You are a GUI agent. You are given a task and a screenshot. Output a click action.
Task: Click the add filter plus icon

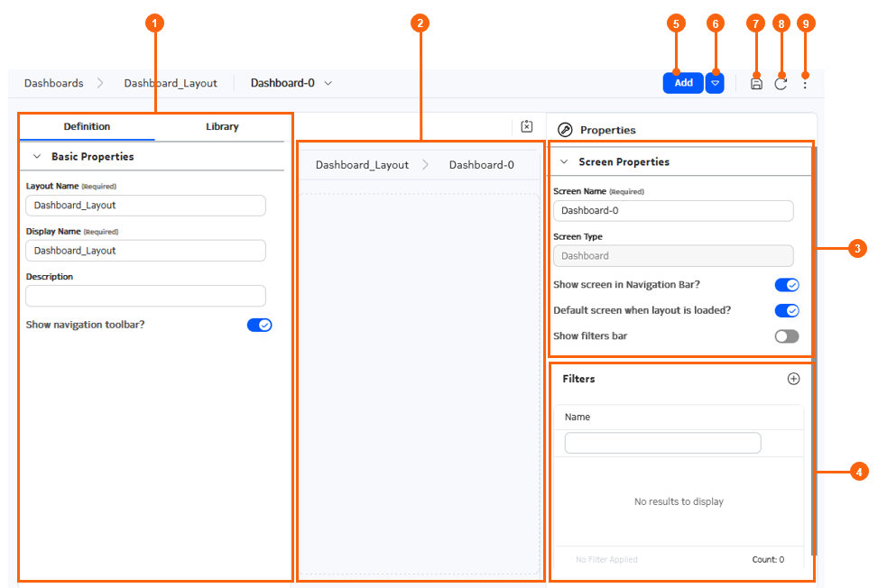coord(793,379)
